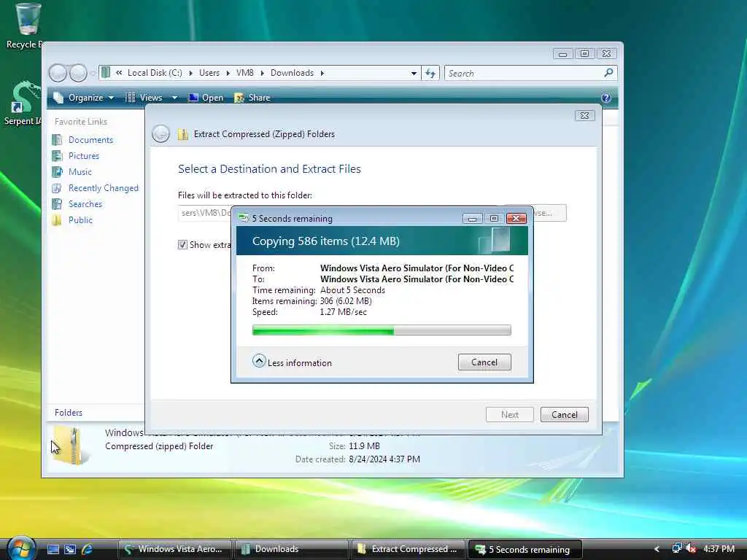Screen dimensions: 747x560
Task: Expand the Local Disk (C:) breadcrumb arrow
Action: 190,73
